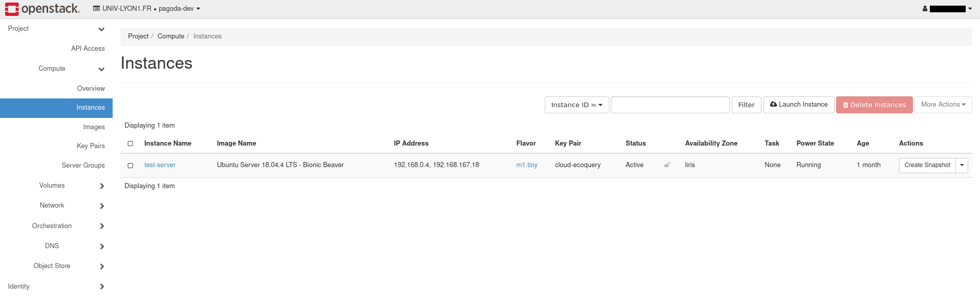Click the lock icon beside Active status
This screenshot has height=304, width=980.
click(x=667, y=165)
